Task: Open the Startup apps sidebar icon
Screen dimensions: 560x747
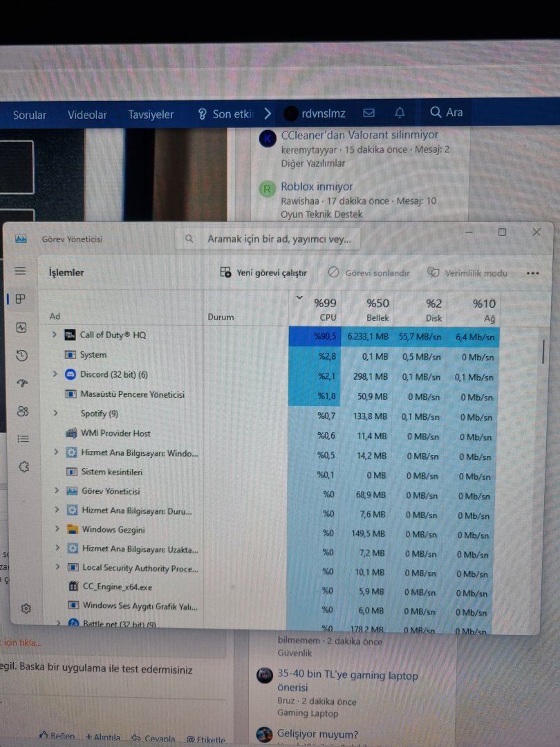Action: coord(22,383)
